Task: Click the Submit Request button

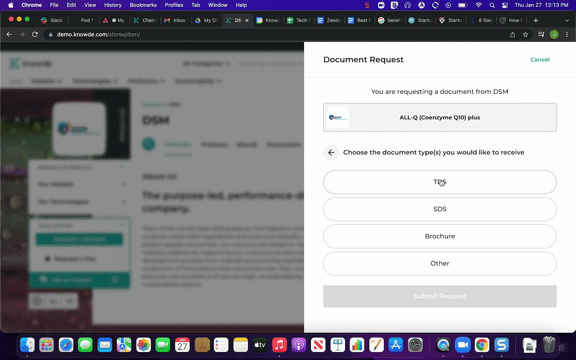Action: point(440,296)
